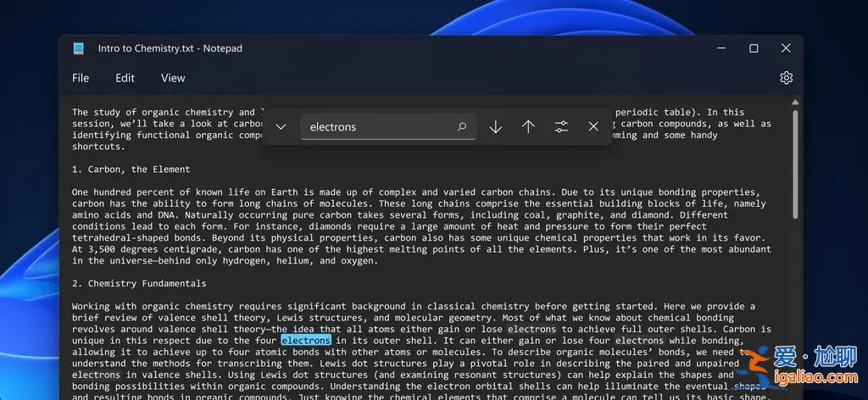The width and height of the screenshot is (868, 400).
Task: Click the highlighted word 'electrons' in text
Action: click(x=306, y=341)
